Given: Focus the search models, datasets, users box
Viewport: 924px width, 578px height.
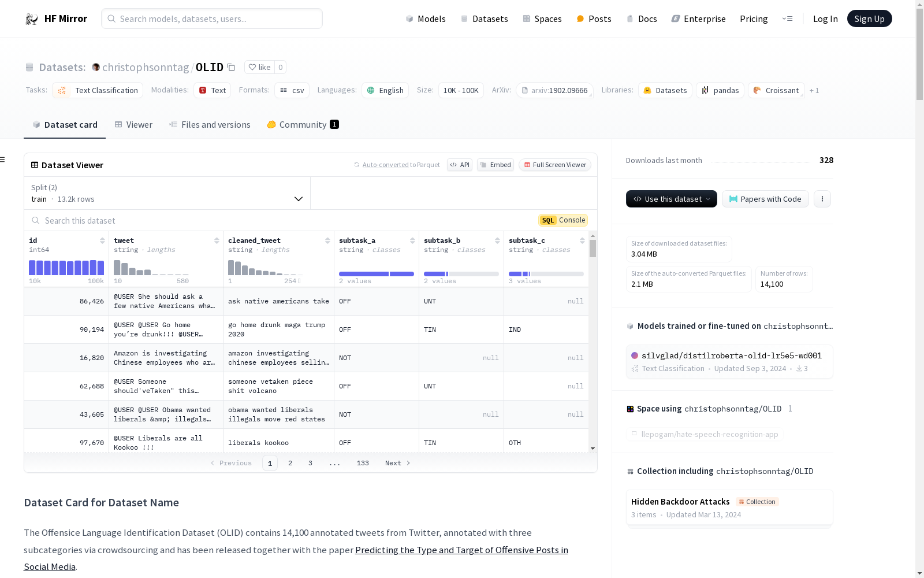Looking at the screenshot, I should [212, 18].
